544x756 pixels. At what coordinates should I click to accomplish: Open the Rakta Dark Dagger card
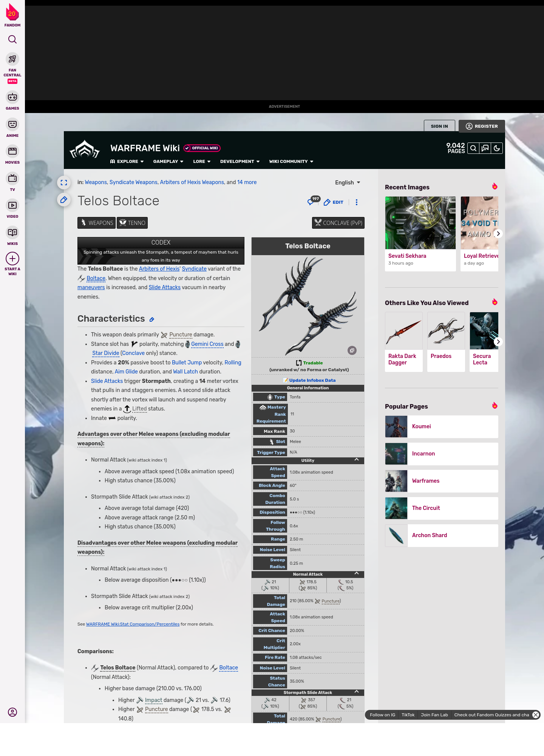pyautogui.click(x=404, y=342)
